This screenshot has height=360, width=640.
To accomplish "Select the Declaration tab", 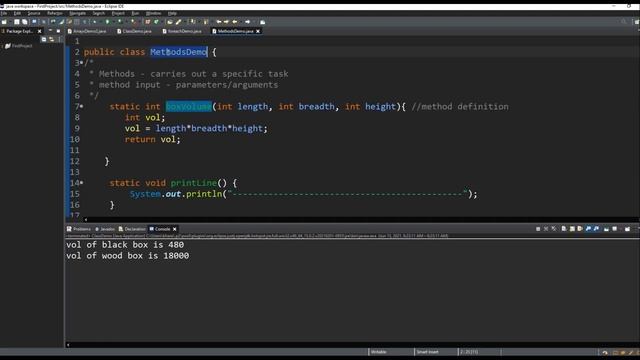I will click(132, 229).
